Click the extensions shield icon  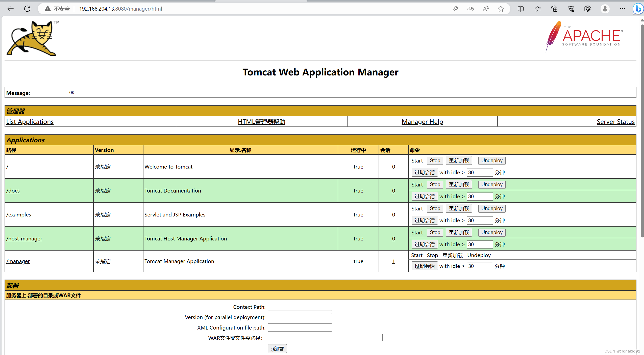click(588, 9)
